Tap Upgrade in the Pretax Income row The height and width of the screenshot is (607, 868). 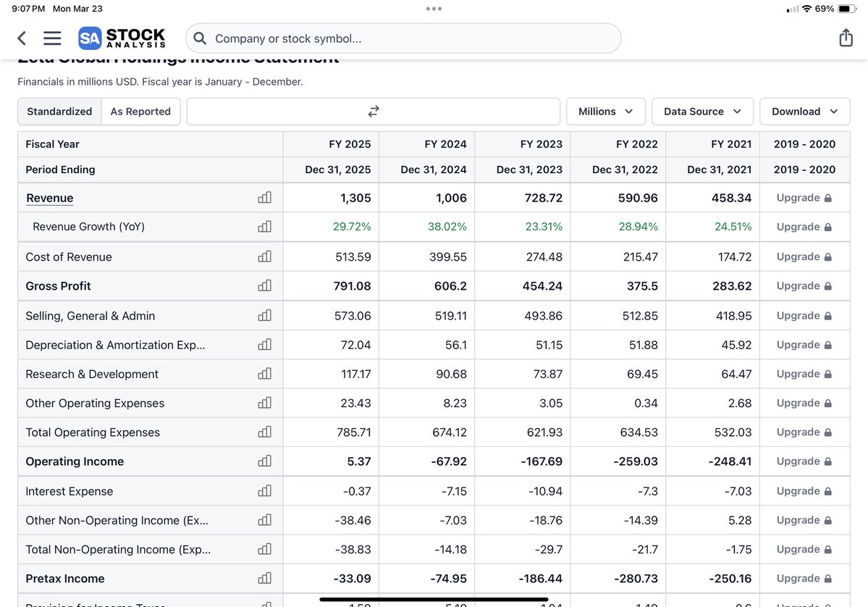804,578
